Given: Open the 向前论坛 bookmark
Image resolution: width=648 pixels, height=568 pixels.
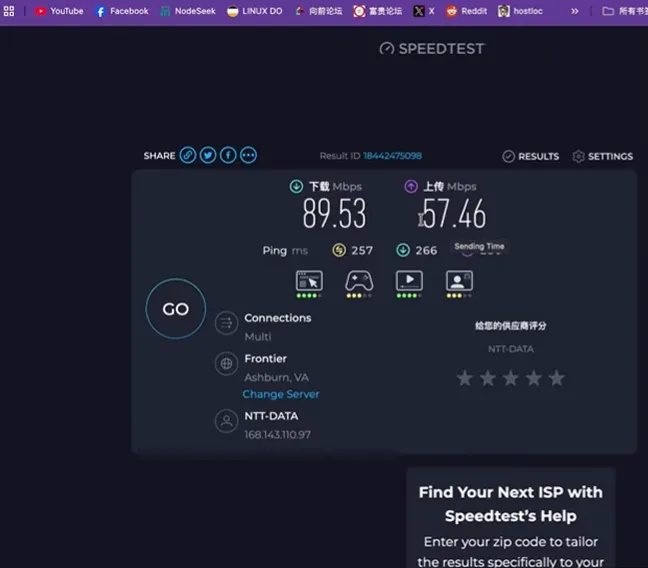Looking at the screenshot, I should [318, 11].
